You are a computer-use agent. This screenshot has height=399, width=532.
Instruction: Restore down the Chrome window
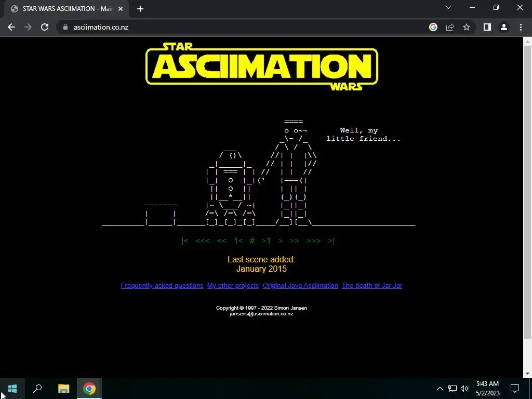[496, 7]
